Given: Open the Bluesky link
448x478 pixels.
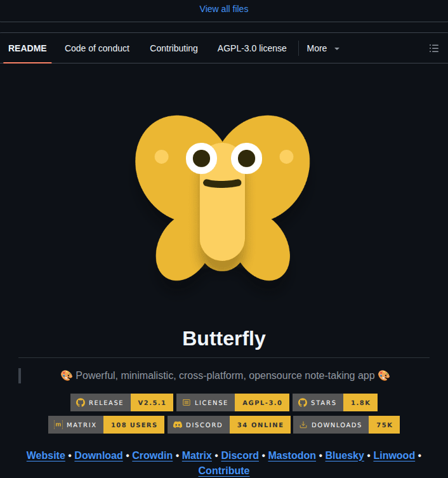Looking at the screenshot, I should coord(345,455).
